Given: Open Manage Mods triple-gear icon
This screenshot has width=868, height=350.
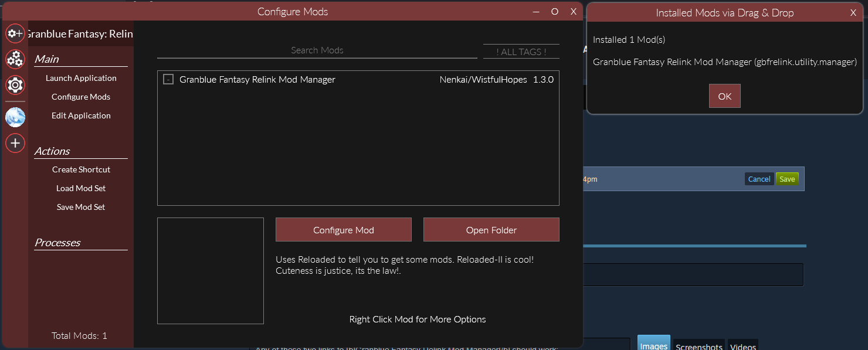Looking at the screenshot, I should click(x=15, y=59).
